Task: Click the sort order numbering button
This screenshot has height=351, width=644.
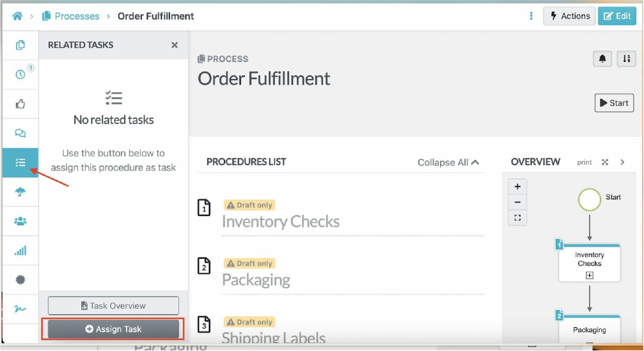Action: [x=626, y=59]
